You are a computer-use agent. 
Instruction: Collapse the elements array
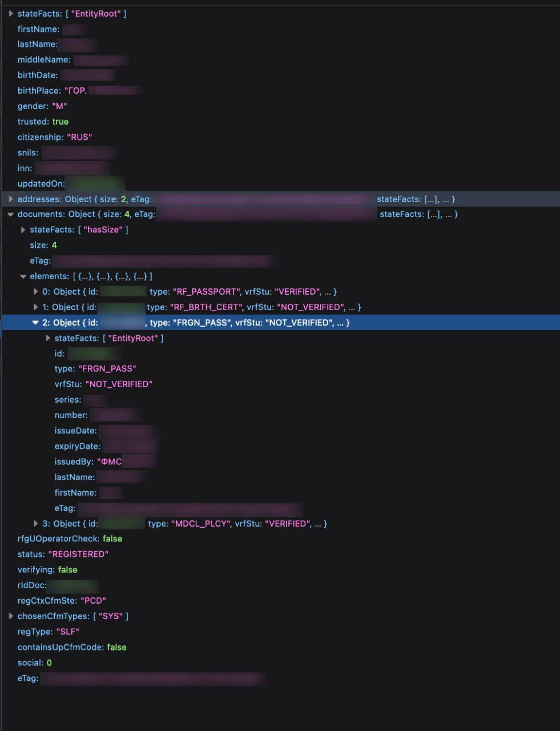tap(23, 276)
